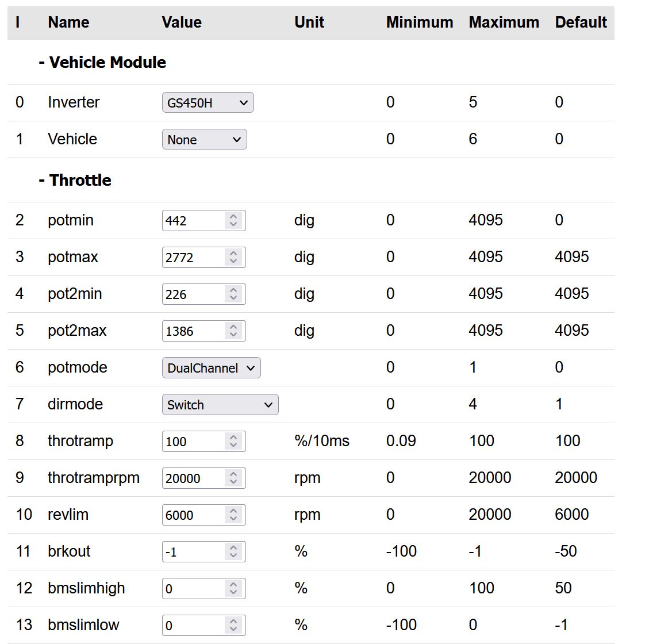Collapse the Throttle section header
This screenshot has height=644, width=649.
pyautogui.click(x=75, y=180)
